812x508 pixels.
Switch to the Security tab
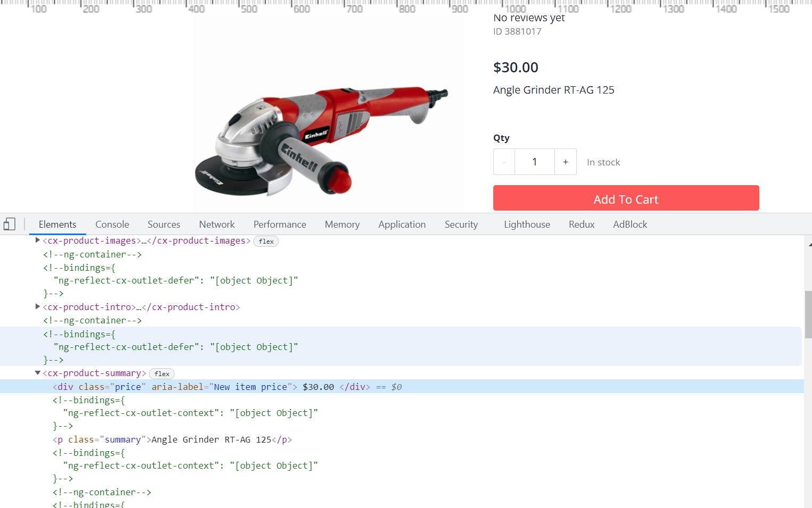[461, 224]
